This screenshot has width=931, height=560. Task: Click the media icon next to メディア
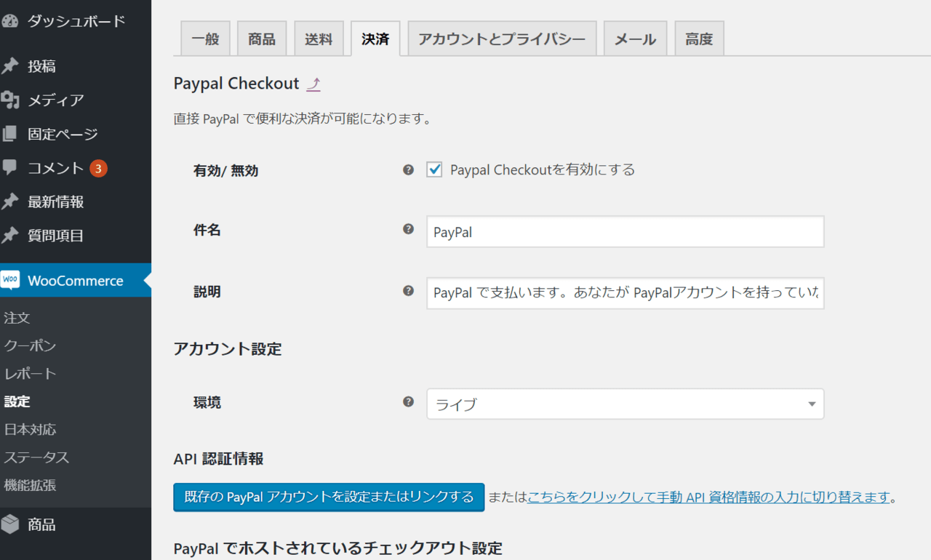[x=9, y=100]
